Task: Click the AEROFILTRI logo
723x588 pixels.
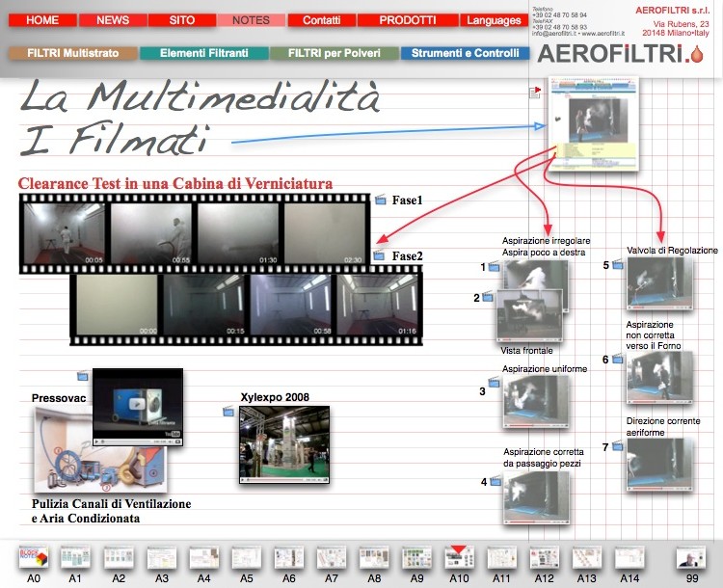Action: point(621,54)
